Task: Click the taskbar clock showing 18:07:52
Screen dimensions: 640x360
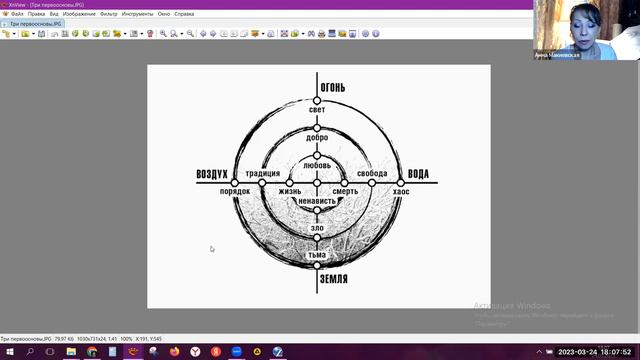Action: (595, 351)
